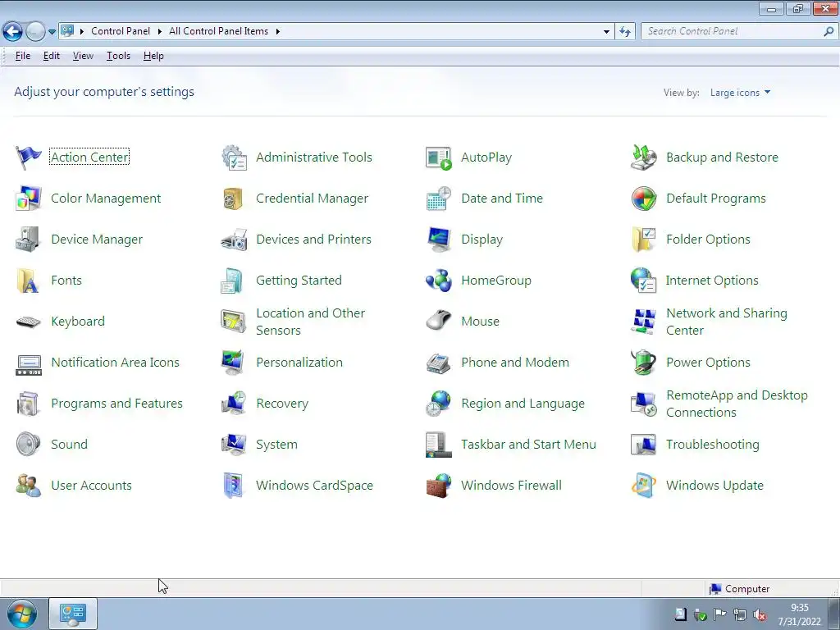Expand the address bar history dropdown arrow

(x=606, y=32)
